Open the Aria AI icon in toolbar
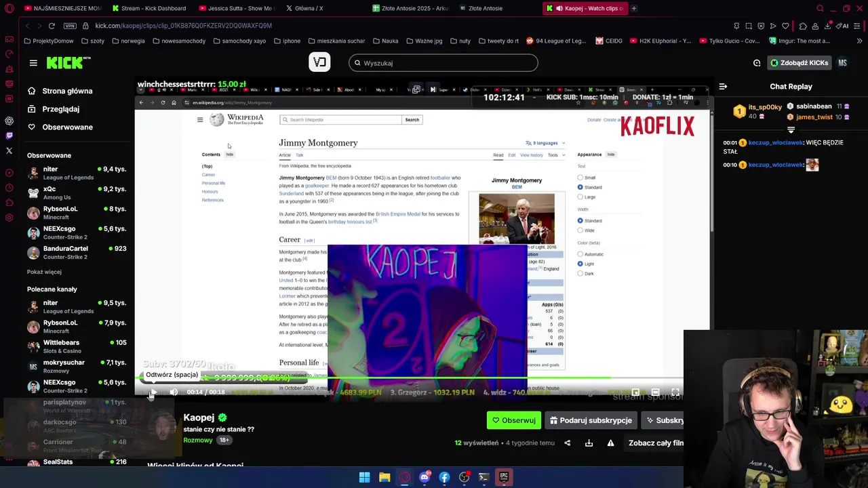Screen dimensions: 868x488 (842, 26)
